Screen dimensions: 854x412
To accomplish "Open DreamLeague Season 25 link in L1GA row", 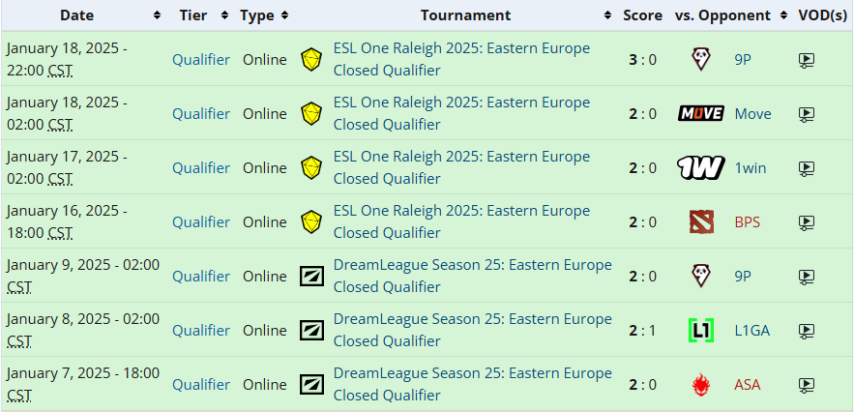I will [x=472, y=330].
